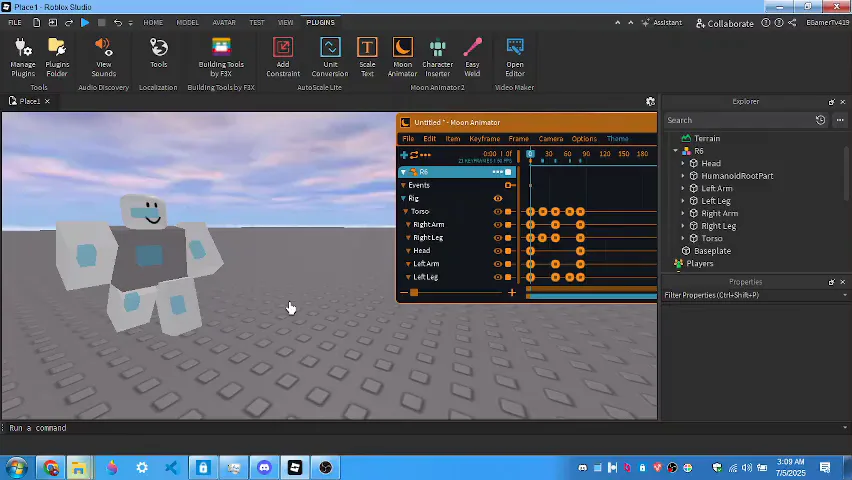852x480 pixels.
Task: Click the timeline zoom slider handle
Action: coord(414,292)
